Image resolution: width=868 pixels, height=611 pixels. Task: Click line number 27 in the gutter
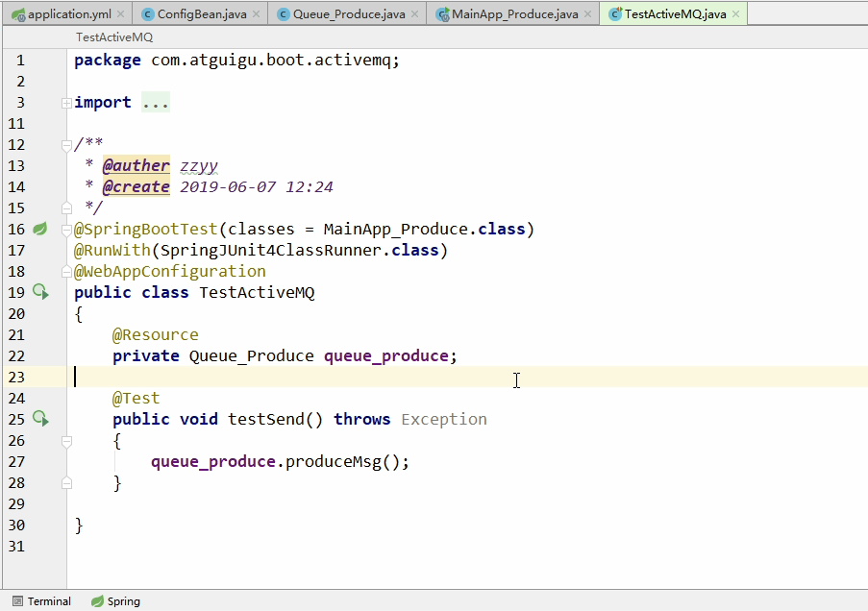click(16, 461)
